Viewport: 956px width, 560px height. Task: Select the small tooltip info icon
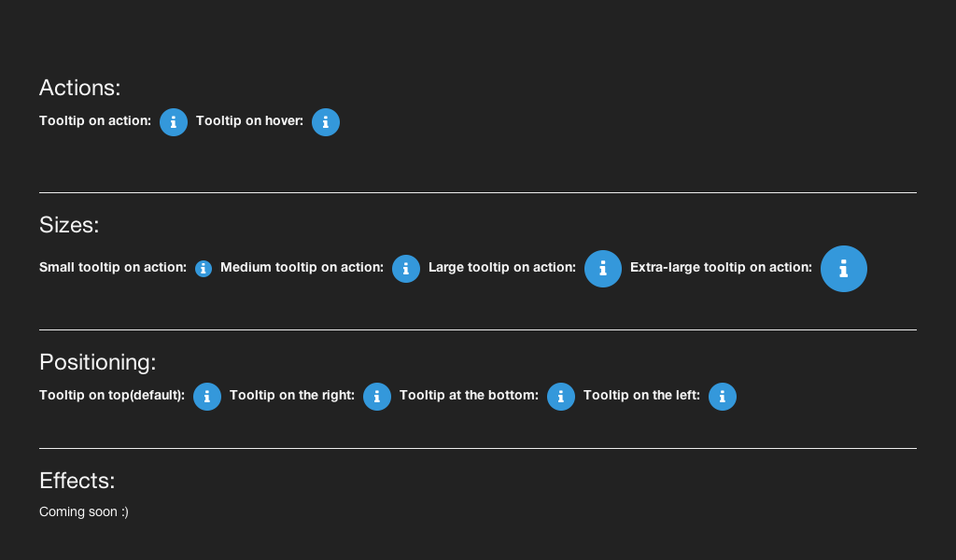tap(204, 268)
